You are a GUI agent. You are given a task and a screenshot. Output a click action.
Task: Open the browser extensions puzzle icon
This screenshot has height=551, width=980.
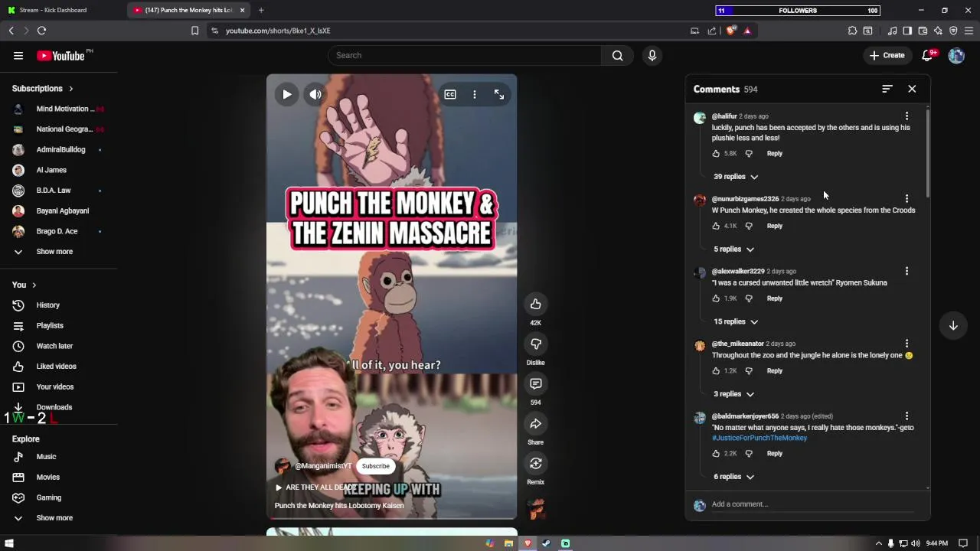(x=852, y=31)
